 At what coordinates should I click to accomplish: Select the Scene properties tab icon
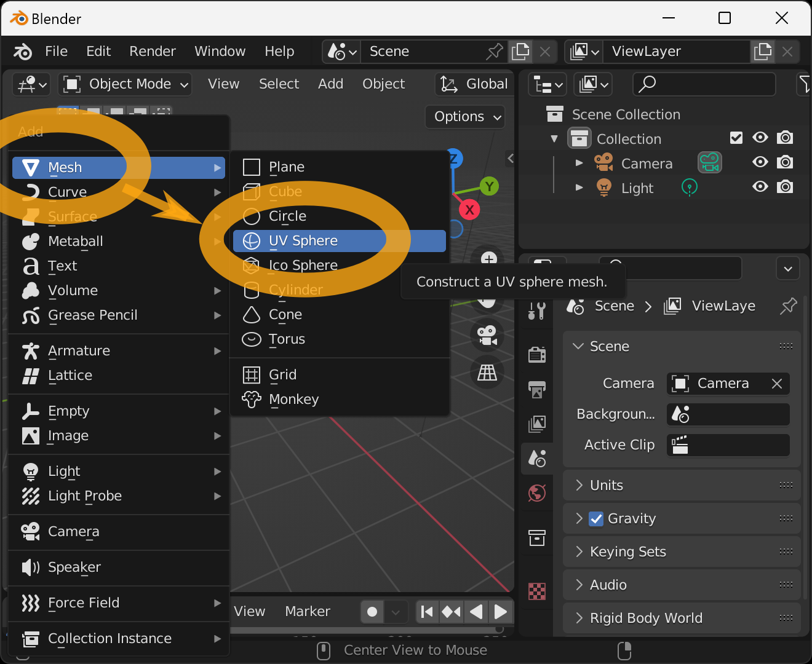coord(537,458)
